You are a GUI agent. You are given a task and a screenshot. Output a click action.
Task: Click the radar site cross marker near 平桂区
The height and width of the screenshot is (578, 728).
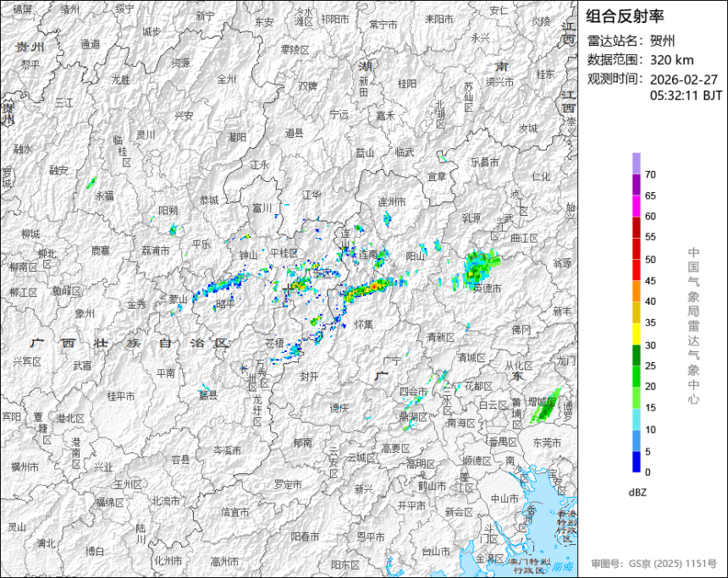(x=288, y=289)
